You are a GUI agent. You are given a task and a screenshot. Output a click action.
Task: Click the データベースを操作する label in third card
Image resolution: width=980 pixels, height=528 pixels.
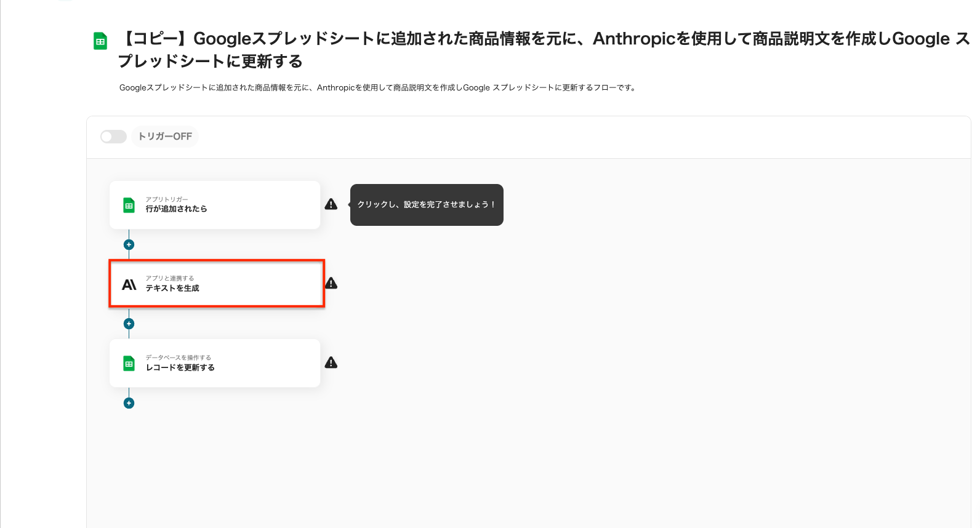coord(179,358)
